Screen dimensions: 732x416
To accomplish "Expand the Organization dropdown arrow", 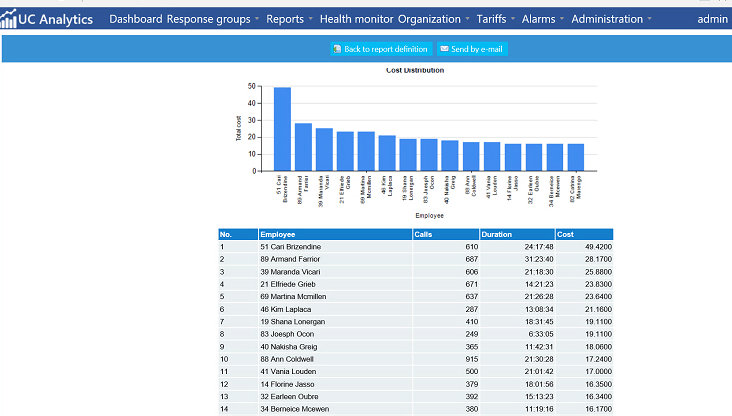I will click(x=467, y=19).
